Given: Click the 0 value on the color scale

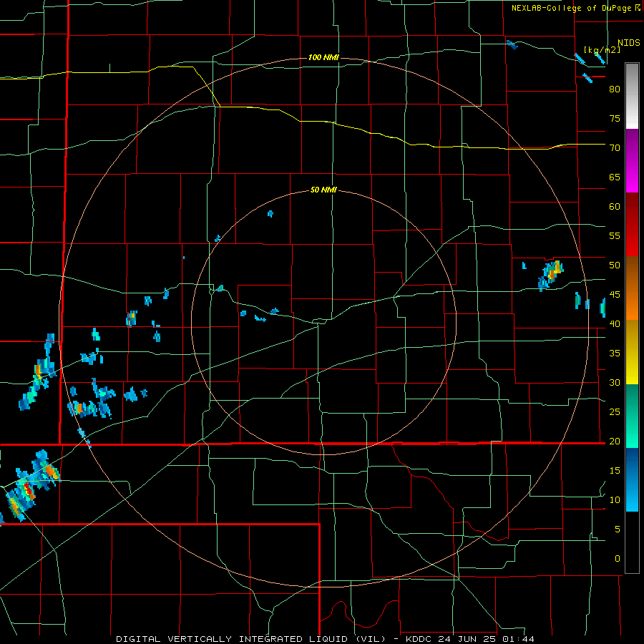Looking at the screenshot, I should 618,559.
